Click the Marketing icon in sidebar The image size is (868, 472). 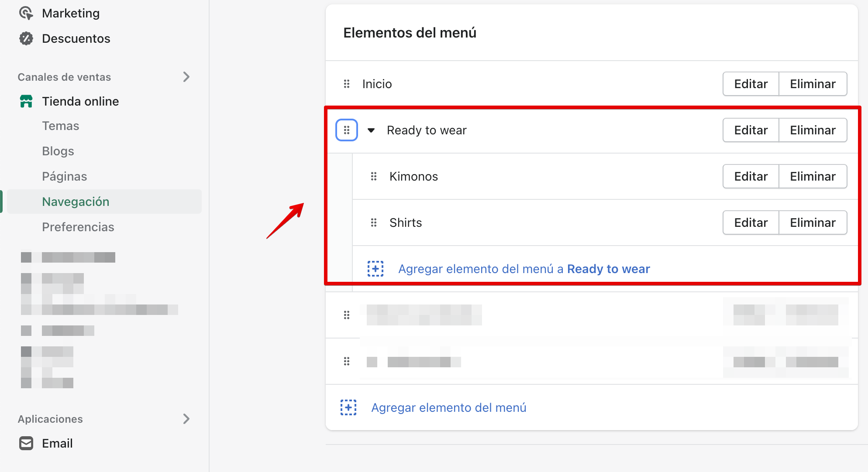[26, 13]
